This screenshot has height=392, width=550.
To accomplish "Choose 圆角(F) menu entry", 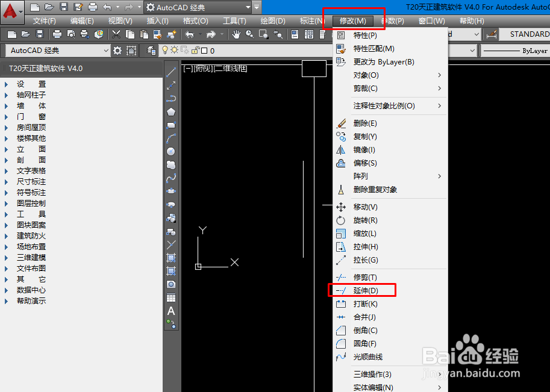I will pyautogui.click(x=390, y=344).
